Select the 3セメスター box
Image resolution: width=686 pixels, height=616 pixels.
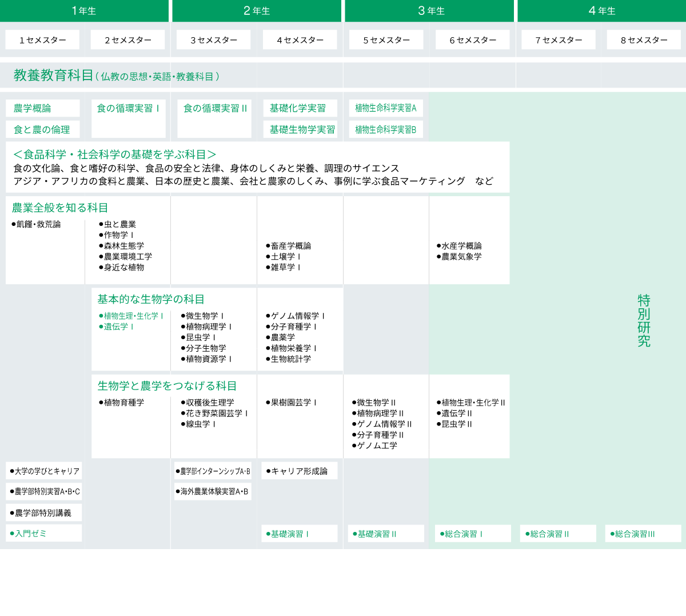coord(214,40)
